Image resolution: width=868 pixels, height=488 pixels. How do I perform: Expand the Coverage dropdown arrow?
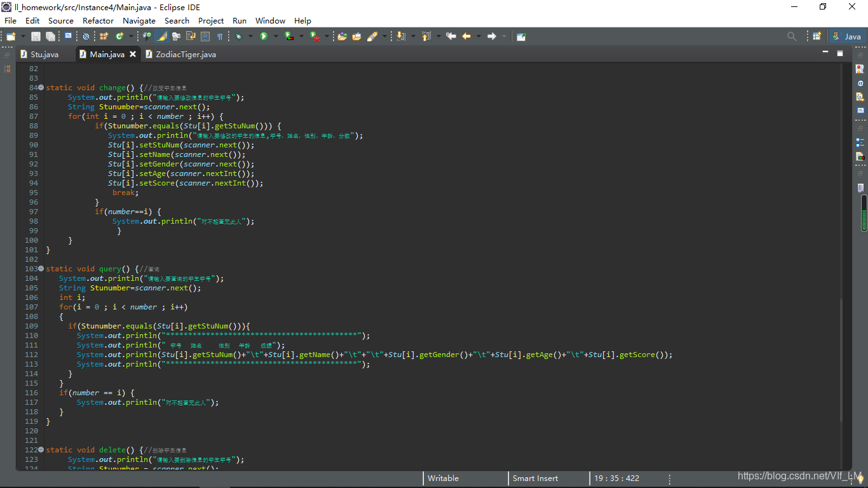click(301, 36)
